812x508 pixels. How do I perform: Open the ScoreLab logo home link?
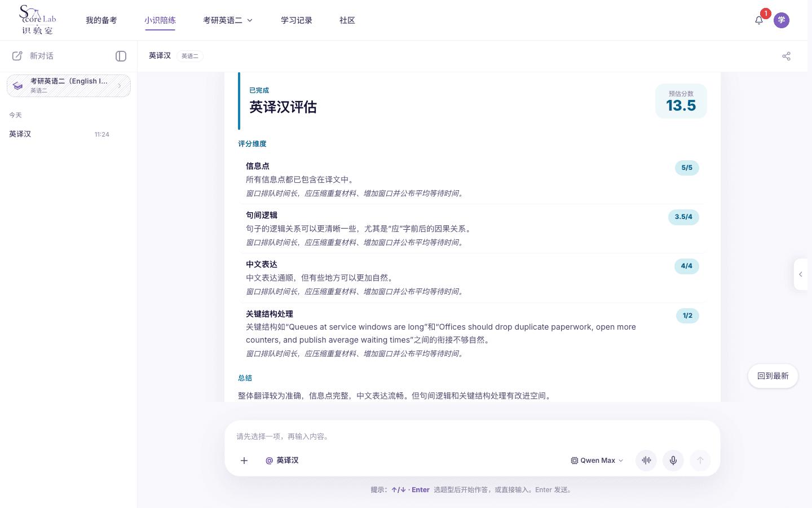[38, 20]
